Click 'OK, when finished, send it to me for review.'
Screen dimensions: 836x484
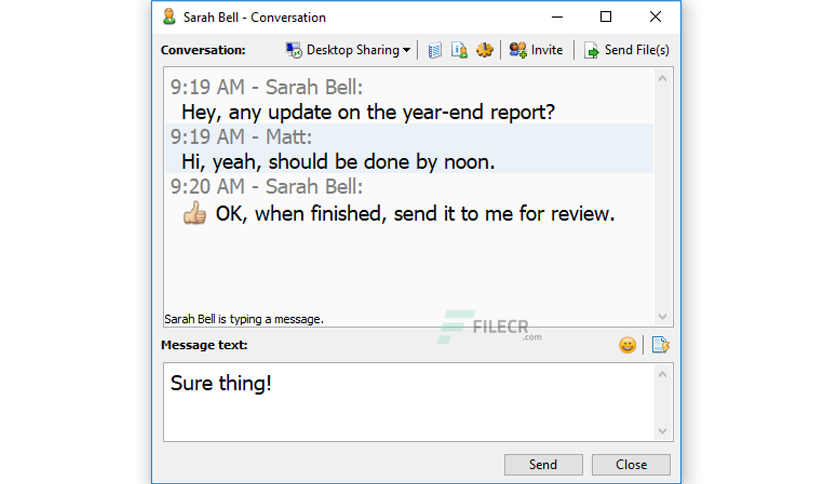click(415, 214)
